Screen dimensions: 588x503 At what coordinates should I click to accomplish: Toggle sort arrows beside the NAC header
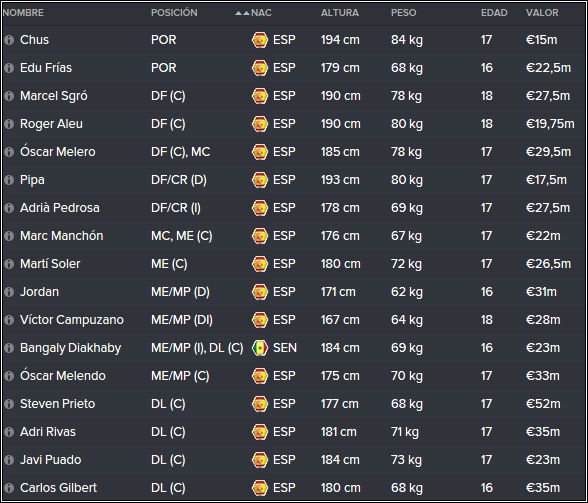(x=242, y=13)
